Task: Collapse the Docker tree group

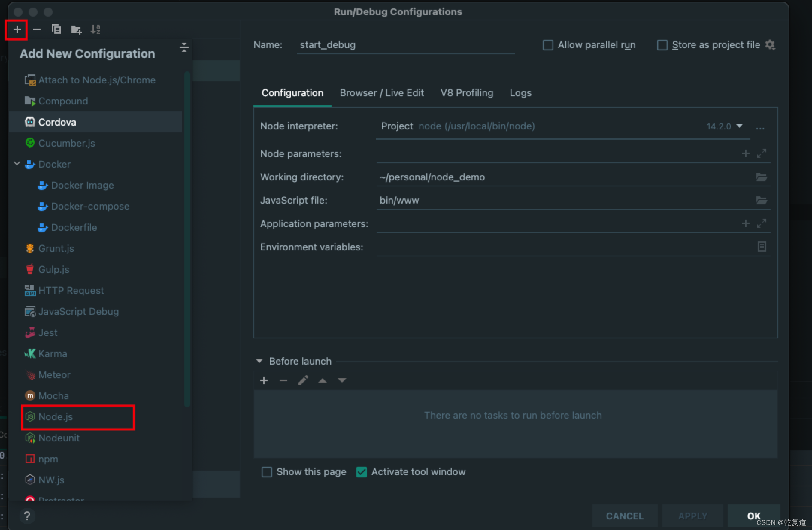Action: click(17, 164)
